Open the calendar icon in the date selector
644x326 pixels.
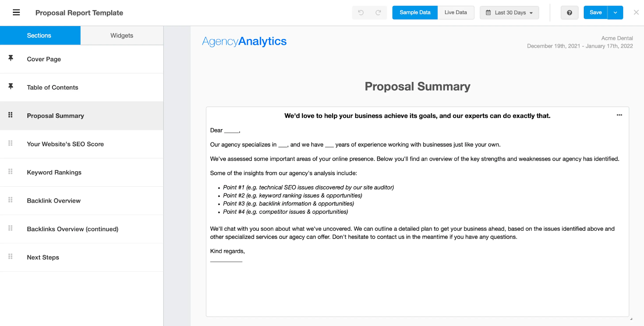488,12
